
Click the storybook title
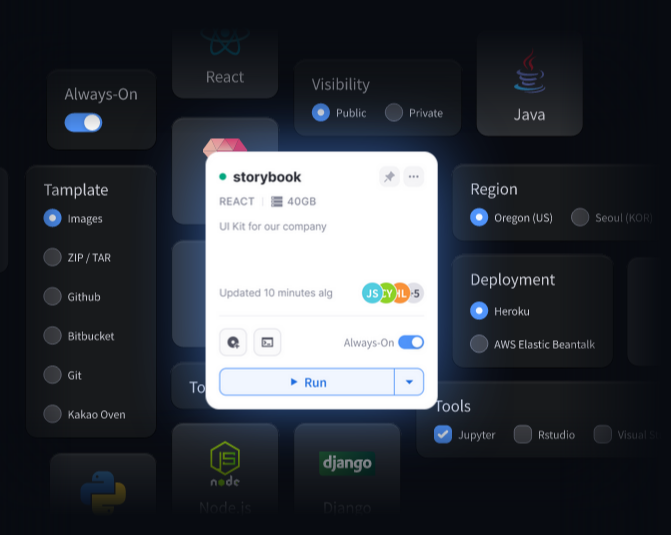tap(267, 177)
